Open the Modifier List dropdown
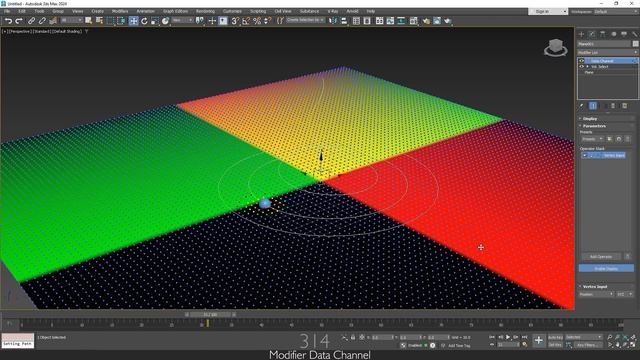This screenshot has height=360, width=640. 607,52
